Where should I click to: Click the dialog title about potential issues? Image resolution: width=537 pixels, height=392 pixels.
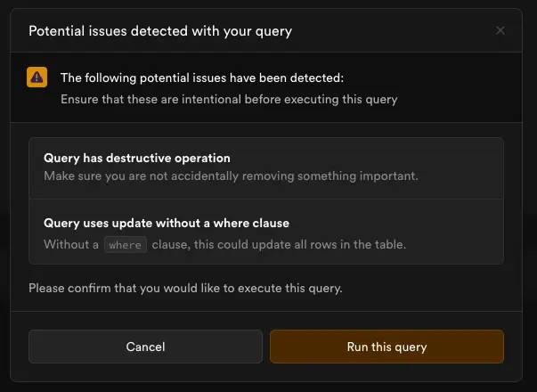(x=160, y=31)
